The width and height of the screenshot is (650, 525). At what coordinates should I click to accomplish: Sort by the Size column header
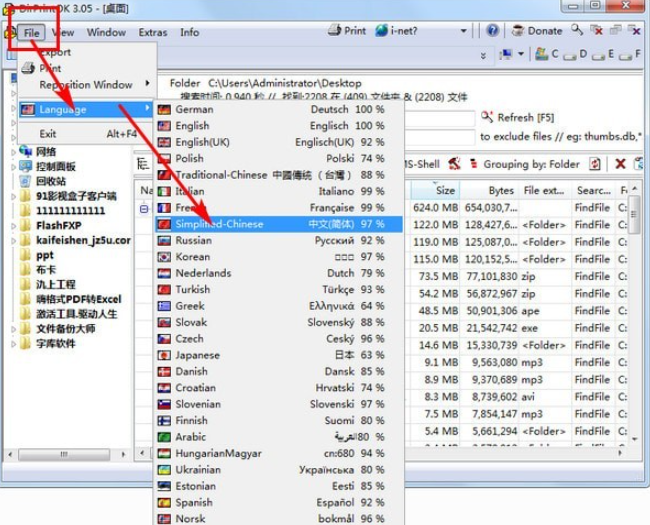435,190
